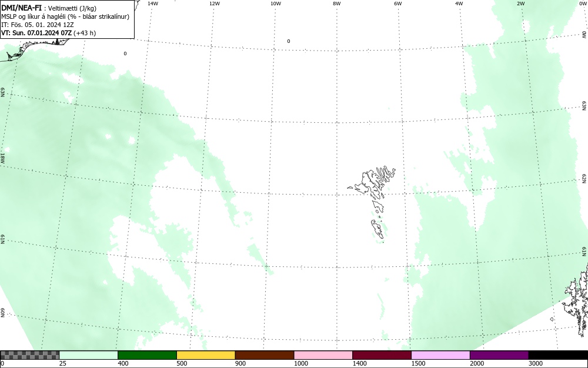This screenshot has width=588, height=368.
Task: Click the 12W longitude label
Action: pyautogui.click(x=214, y=4)
